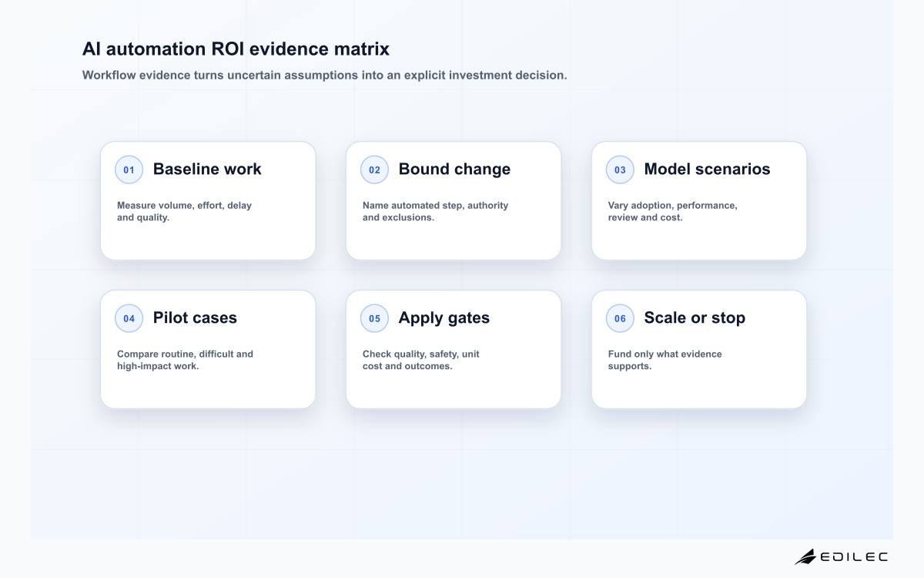Select the Scale or stop heading
The image size is (924, 578).
click(x=695, y=318)
